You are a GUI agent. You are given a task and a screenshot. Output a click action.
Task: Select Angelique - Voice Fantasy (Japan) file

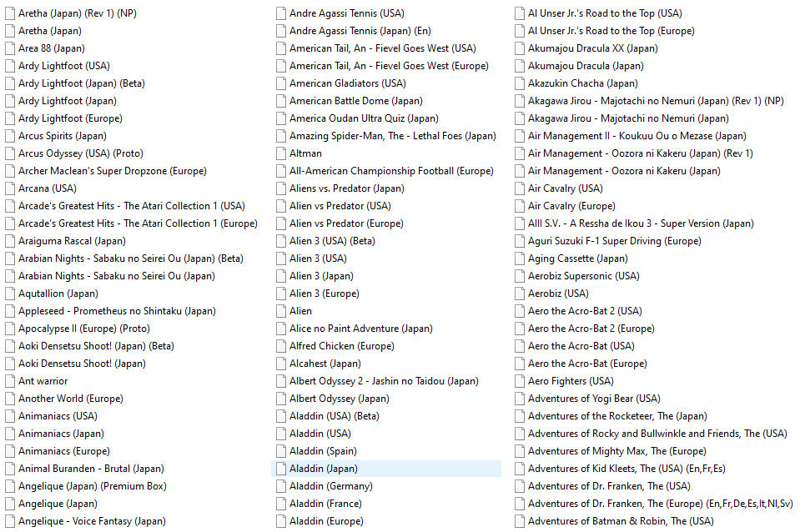pos(92,521)
